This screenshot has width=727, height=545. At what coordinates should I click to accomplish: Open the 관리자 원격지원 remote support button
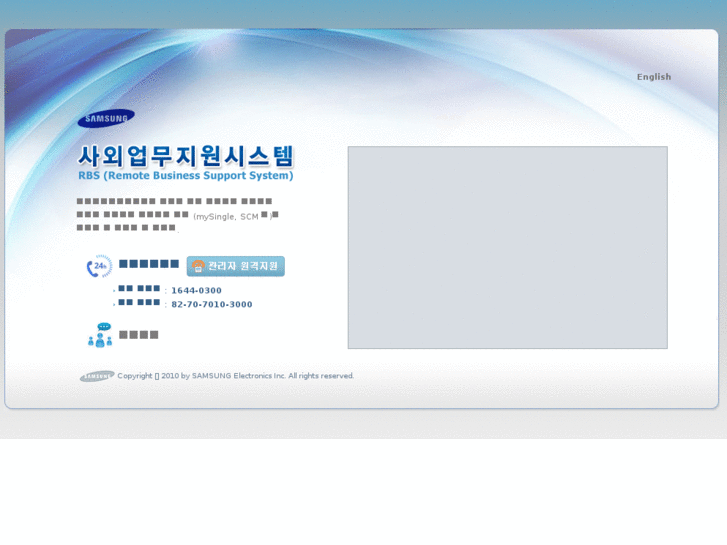[x=236, y=266]
